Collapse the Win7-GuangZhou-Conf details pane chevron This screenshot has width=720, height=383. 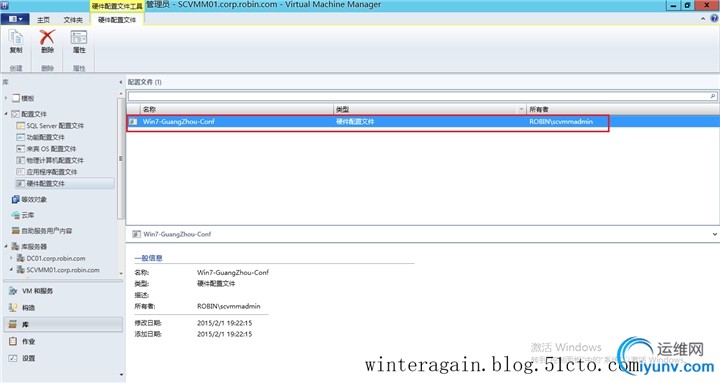click(714, 234)
